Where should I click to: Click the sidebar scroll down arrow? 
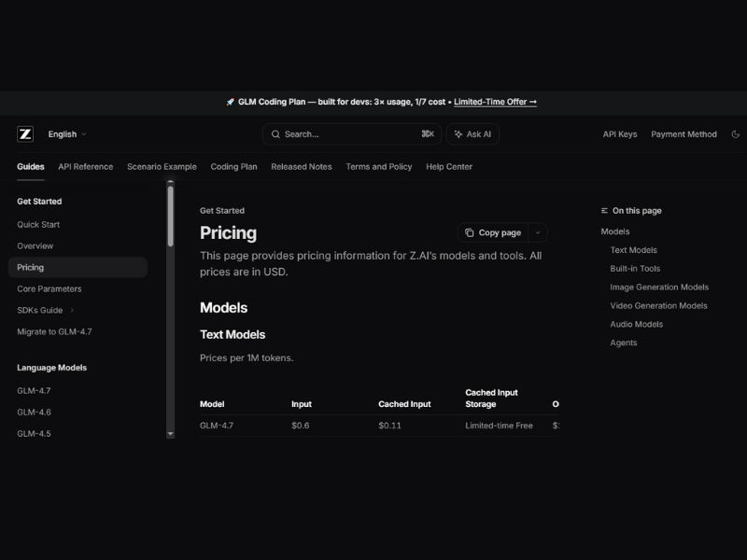[170, 434]
